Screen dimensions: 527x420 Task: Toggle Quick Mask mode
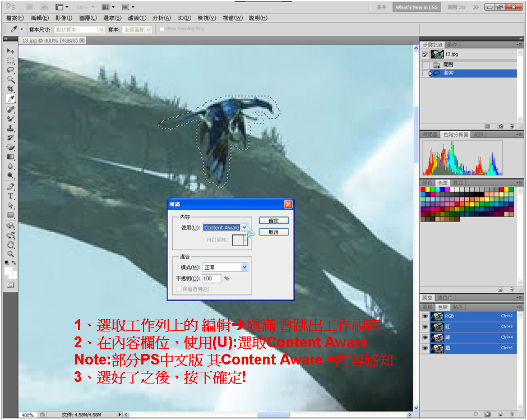pos(11,285)
